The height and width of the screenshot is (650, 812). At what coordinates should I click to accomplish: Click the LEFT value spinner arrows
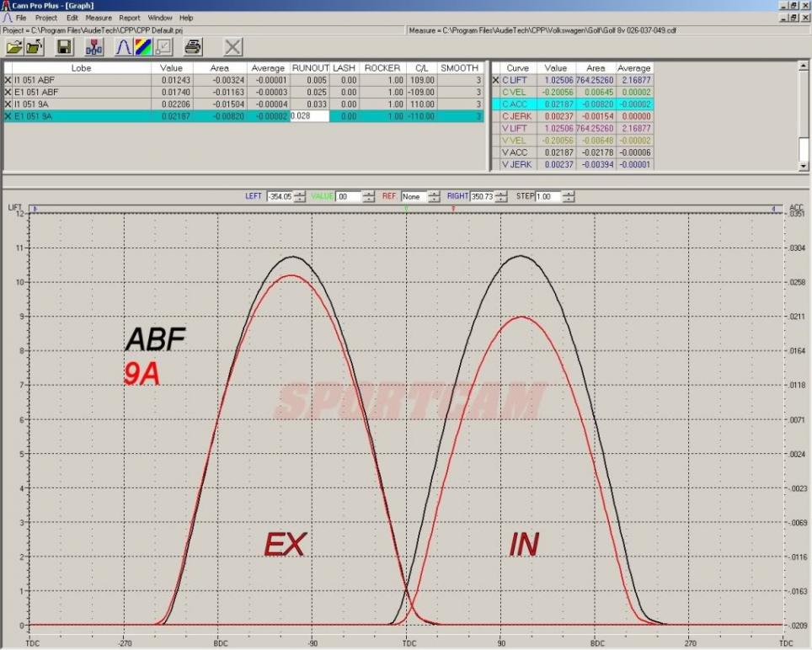click(299, 197)
